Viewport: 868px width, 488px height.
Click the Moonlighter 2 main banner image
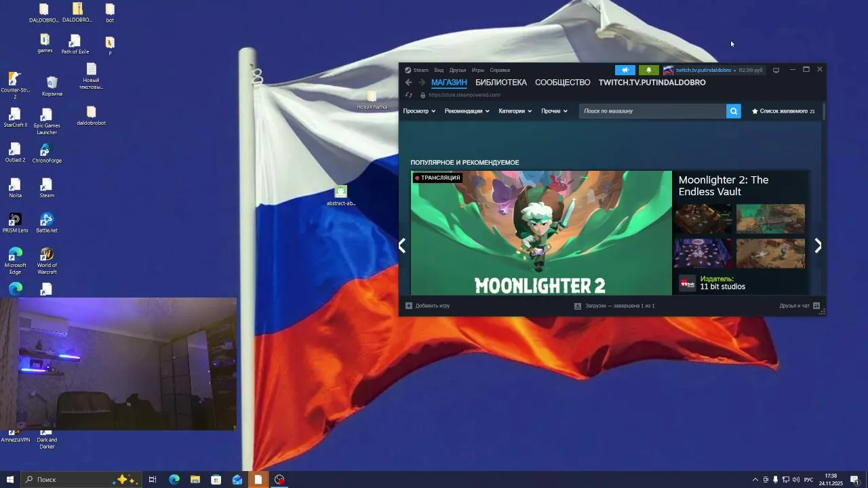(541, 232)
